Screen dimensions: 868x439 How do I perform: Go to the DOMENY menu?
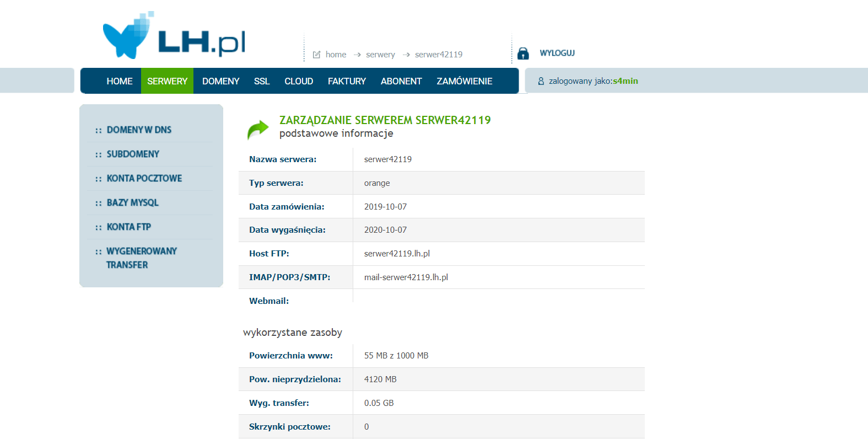[x=220, y=81]
